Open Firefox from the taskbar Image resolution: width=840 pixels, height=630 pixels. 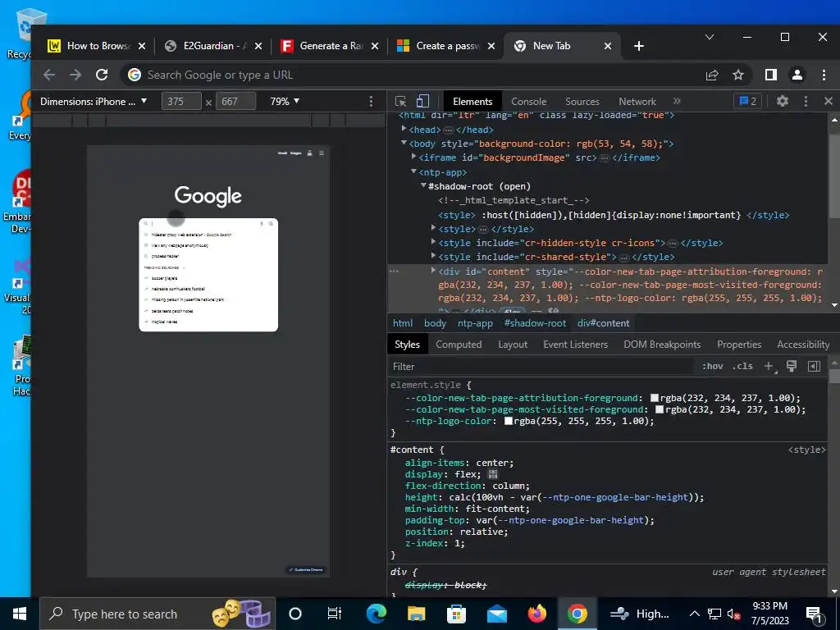pyautogui.click(x=536, y=614)
